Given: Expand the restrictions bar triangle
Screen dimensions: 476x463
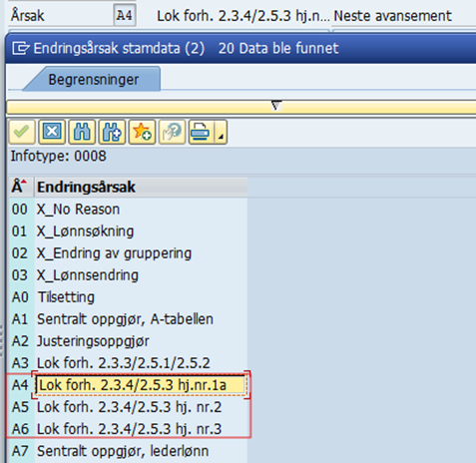Looking at the screenshot, I should [x=275, y=106].
